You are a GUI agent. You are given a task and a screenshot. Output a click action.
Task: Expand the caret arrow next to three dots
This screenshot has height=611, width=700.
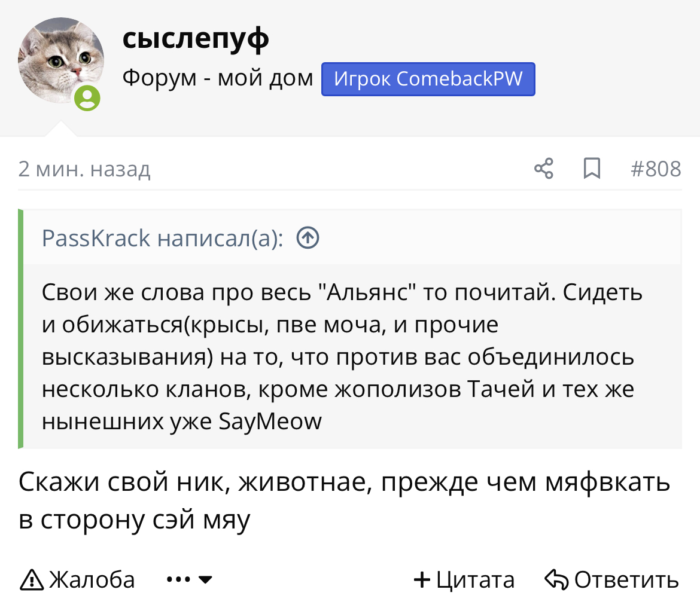click(x=205, y=580)
